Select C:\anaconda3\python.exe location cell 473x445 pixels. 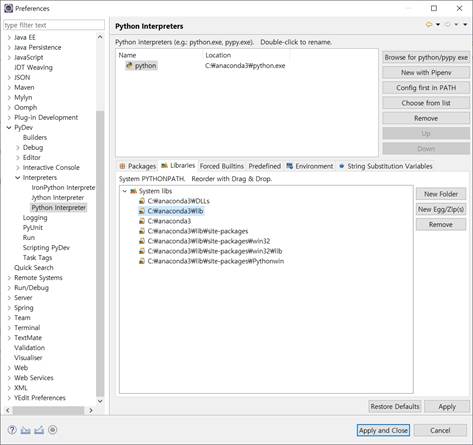coord(245,66)
